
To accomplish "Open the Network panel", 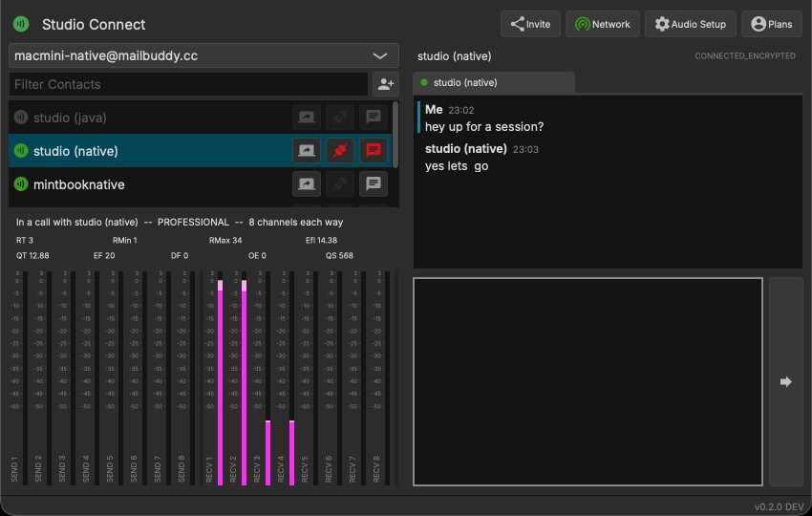I will tap(602, 24).
